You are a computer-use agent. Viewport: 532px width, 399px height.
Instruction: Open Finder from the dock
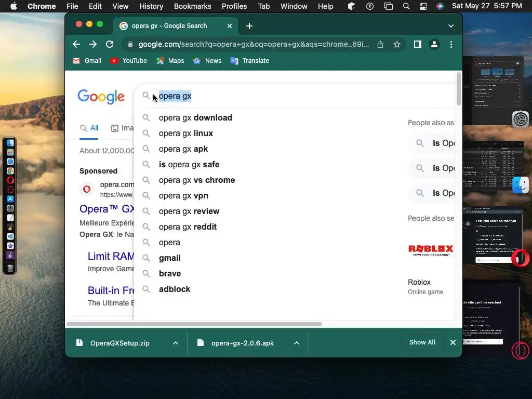[10, 143]
